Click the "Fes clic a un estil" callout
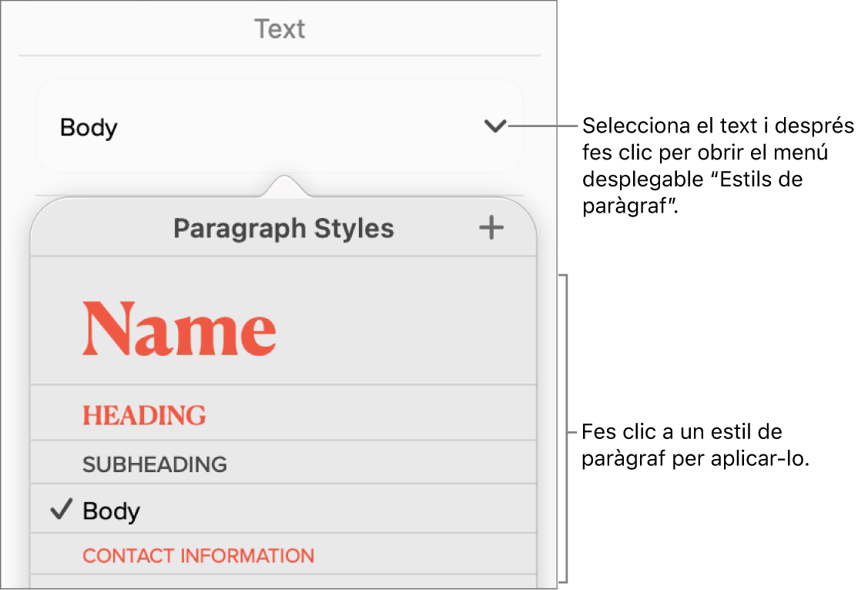The height and width of the screenshot is (590, 868). [695, 445]
